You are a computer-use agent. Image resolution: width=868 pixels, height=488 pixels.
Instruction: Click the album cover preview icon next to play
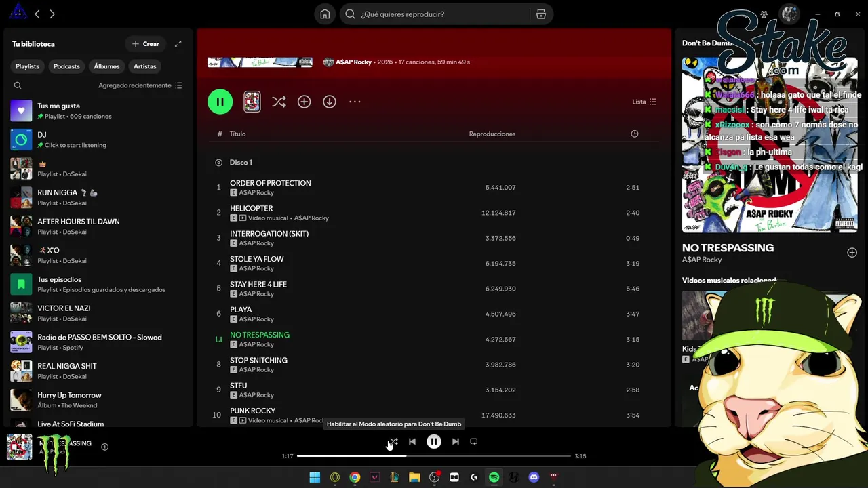[252, 102]
